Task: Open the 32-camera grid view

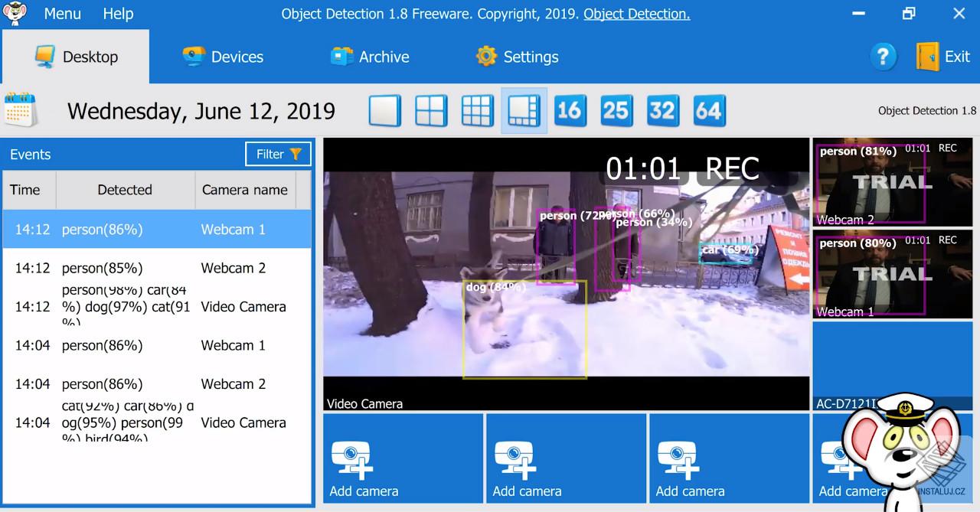Action: pos(663,110)
